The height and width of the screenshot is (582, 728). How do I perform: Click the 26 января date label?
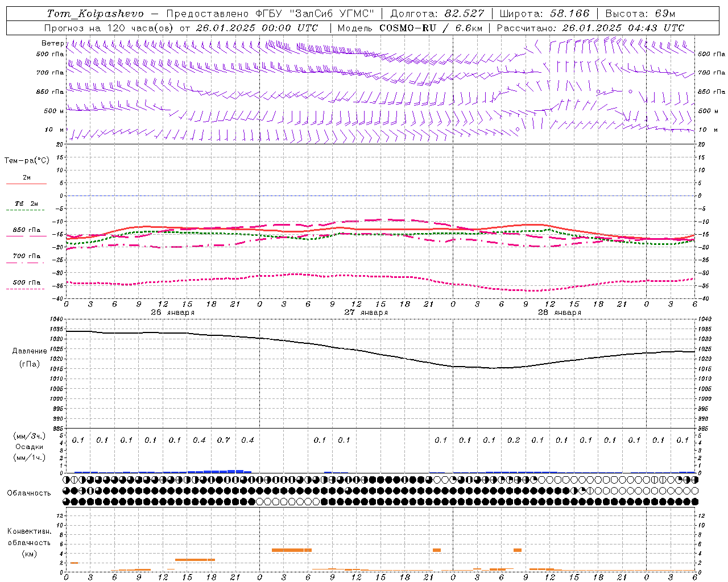172,313
